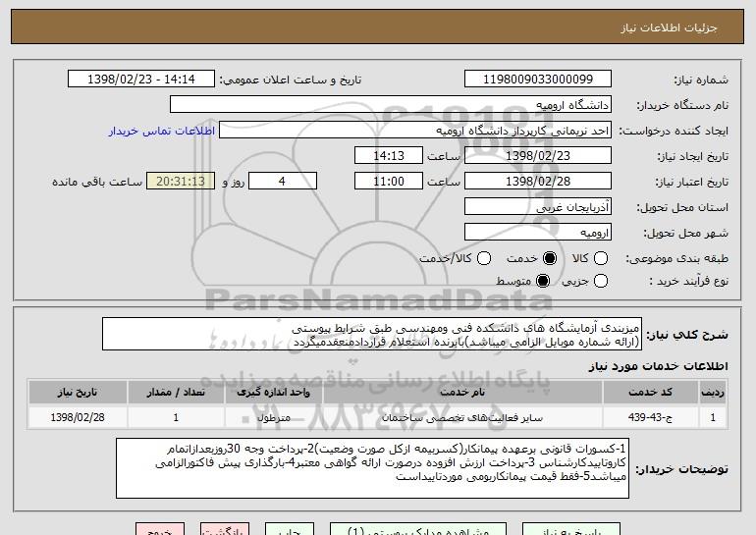756x535 pixels.
Task: Click the ردیف column header
Action: [713, 393]
